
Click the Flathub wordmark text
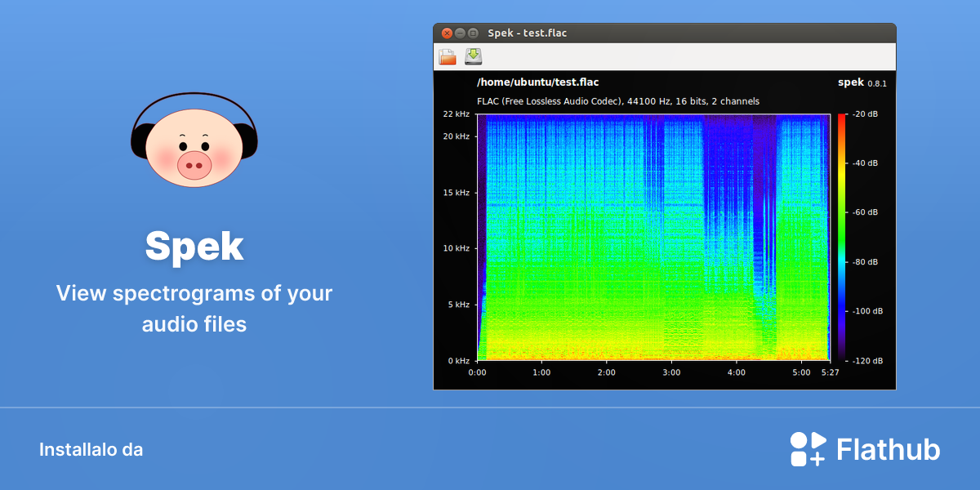tap(889, 450)
